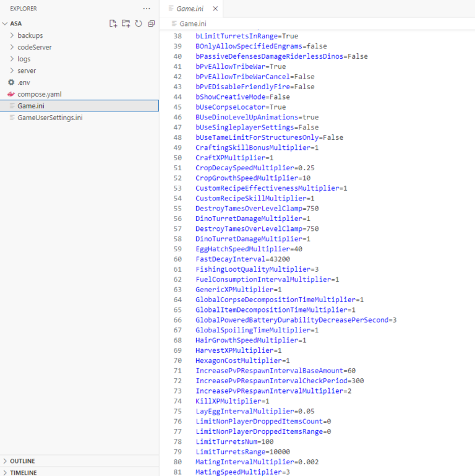
Task: Expand the OUTLINE panel
Action: tap(22, 461)
